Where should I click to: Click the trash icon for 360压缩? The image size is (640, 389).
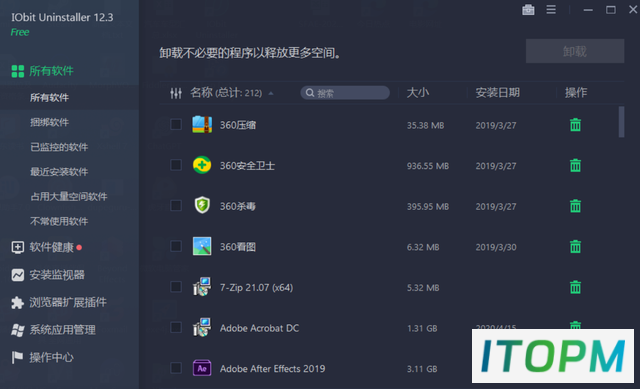(x=575, y=125)
